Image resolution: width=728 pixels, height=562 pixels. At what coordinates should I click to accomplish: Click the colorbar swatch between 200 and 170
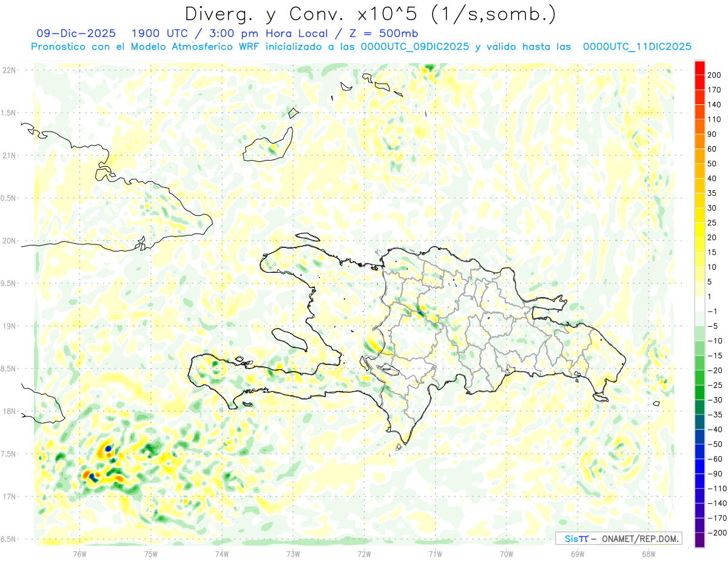click(x=699, y=82)
